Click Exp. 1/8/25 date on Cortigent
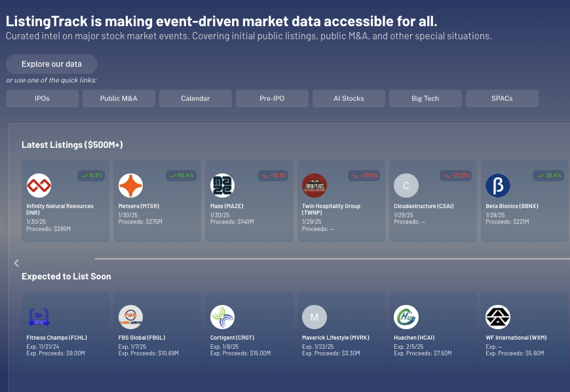The image size is (570, 392). point(224,347)
